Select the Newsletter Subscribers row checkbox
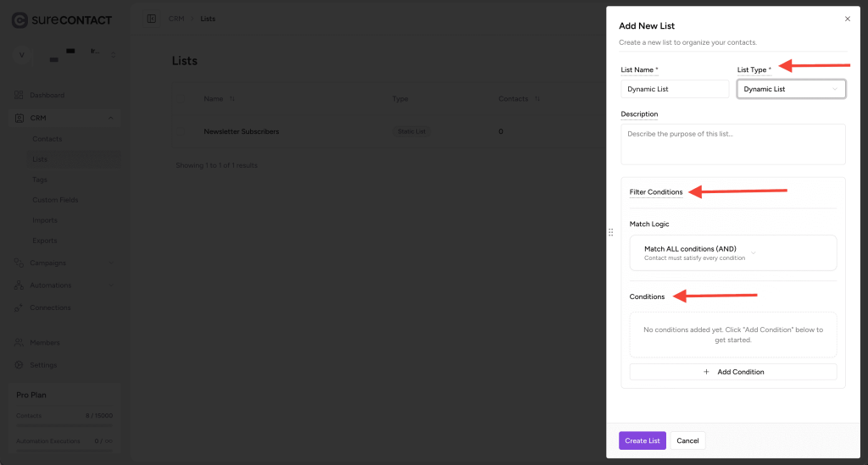The height and width of the screenshot is (465, 868). [x=181, y=131]
